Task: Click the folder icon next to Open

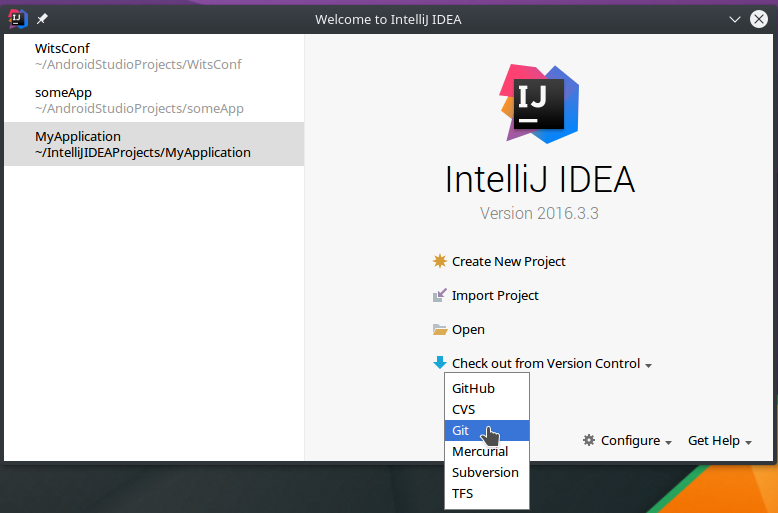Action: [x=440, y=329]
